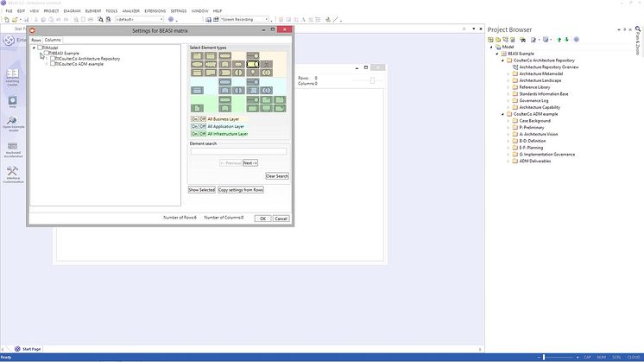Expand the Reference Library folder

(508, 87)
